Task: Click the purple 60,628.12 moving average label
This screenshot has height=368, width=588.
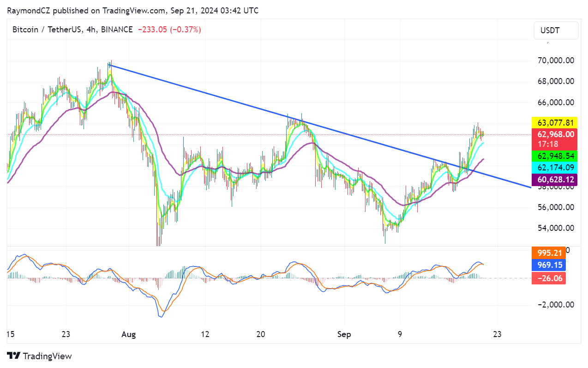Action: (x=554, y=179)
